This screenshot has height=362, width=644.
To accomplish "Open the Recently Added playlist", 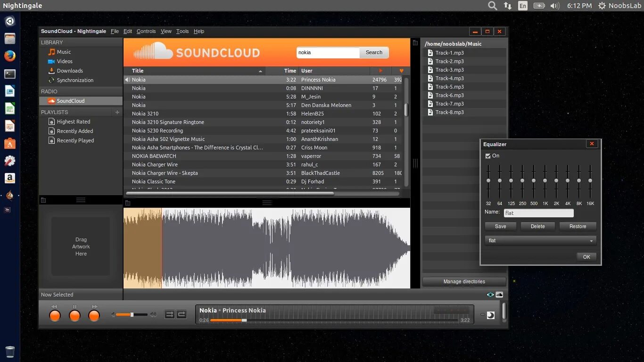I will (x=75, y=131).
